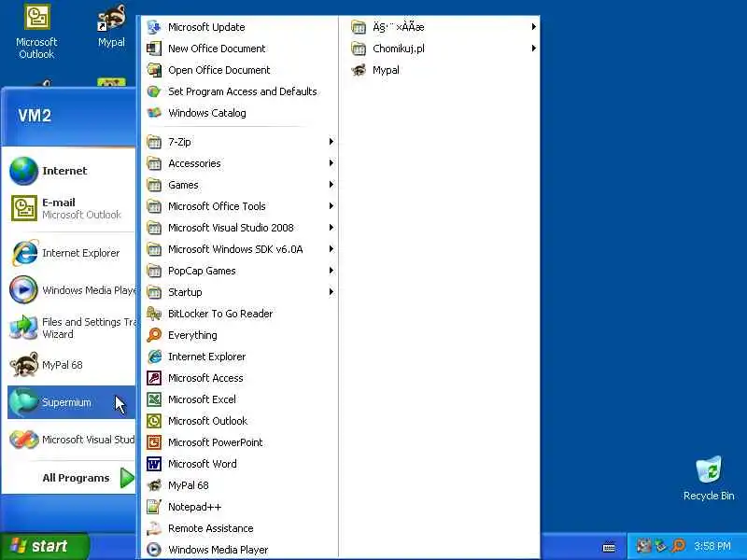Click the start button on taskbar
The height and width of the screenshot is (560, 747).
(44, 546)
